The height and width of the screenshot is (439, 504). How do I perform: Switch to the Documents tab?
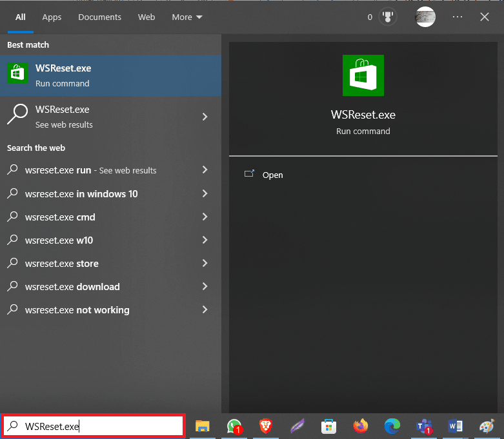(x=99, y=17)
